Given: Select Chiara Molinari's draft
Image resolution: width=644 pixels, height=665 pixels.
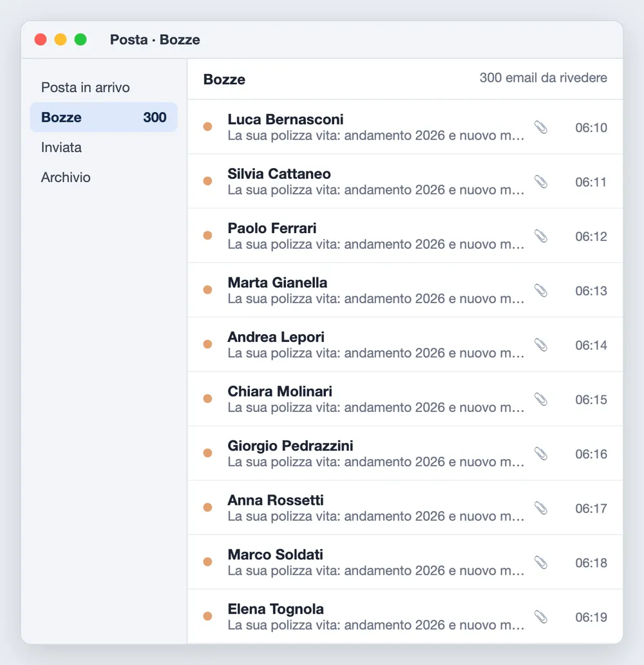Looking at the screenshot, I should click(x=405, y=398).
